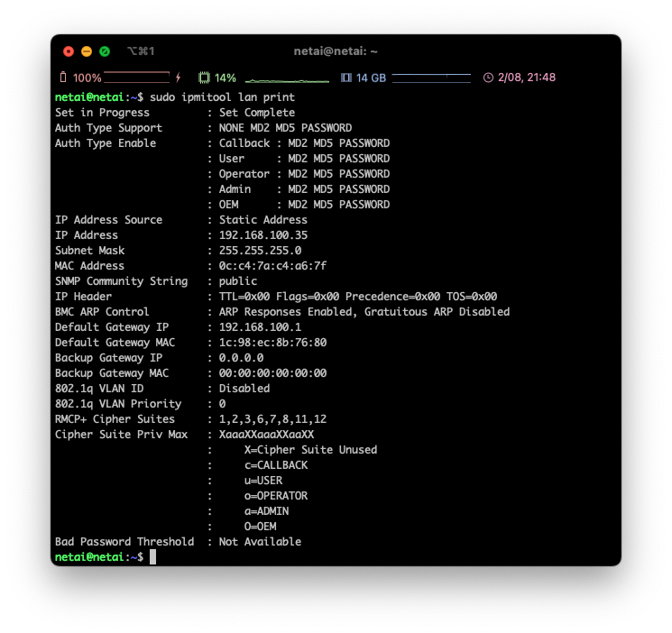
Task: Click the Admin auth type row
Action: pyautogui.click(x=304, y=189)
